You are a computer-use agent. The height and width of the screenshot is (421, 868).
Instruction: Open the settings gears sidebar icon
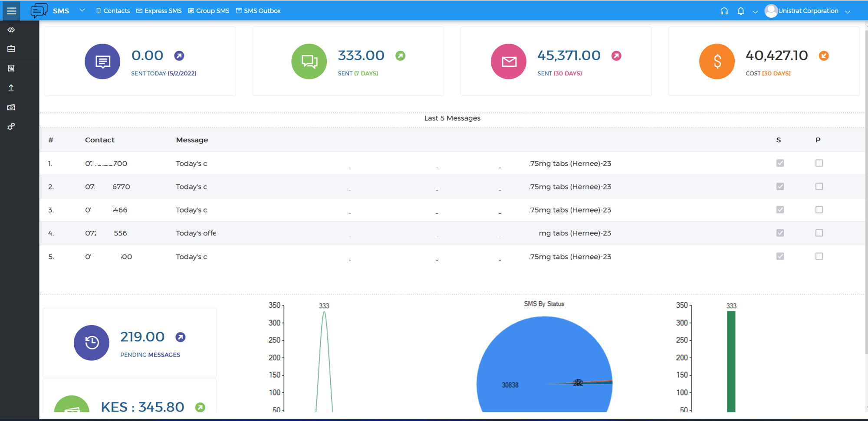[11, 126]
